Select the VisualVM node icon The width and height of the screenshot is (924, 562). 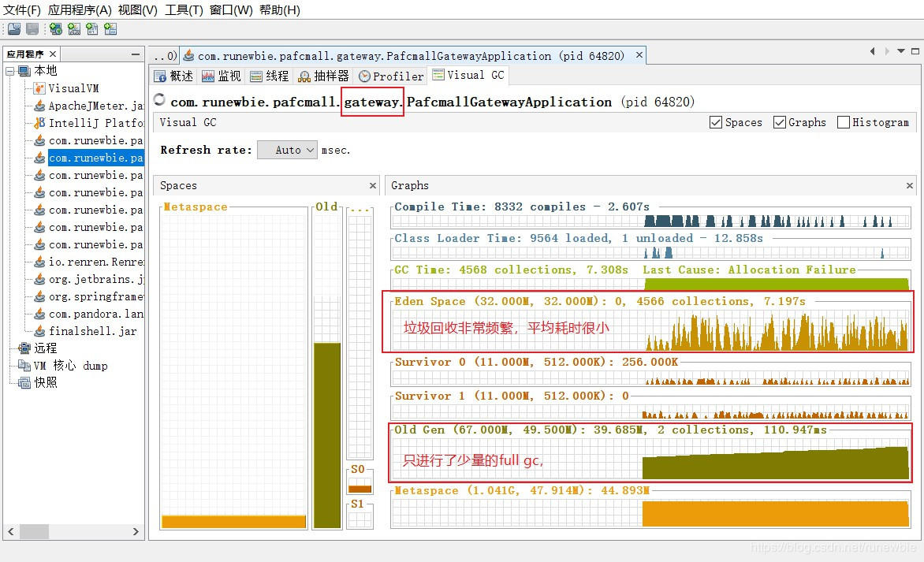coord(39,88)
